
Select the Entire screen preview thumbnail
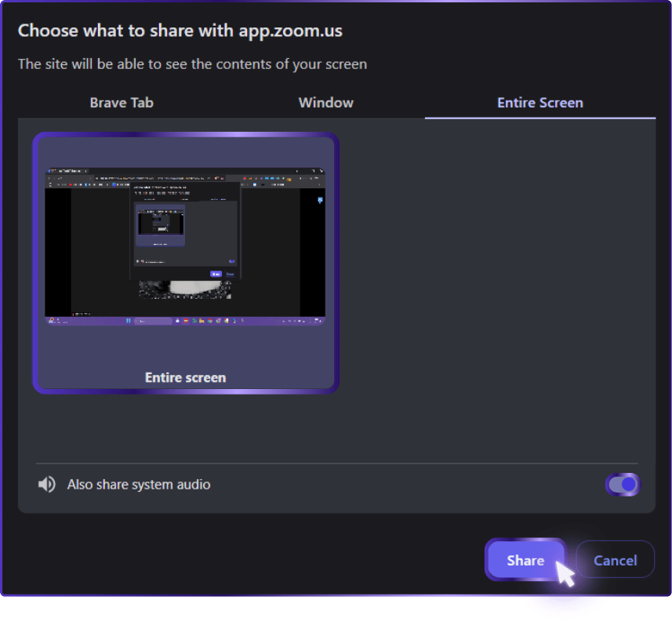[x=186, y=263]
